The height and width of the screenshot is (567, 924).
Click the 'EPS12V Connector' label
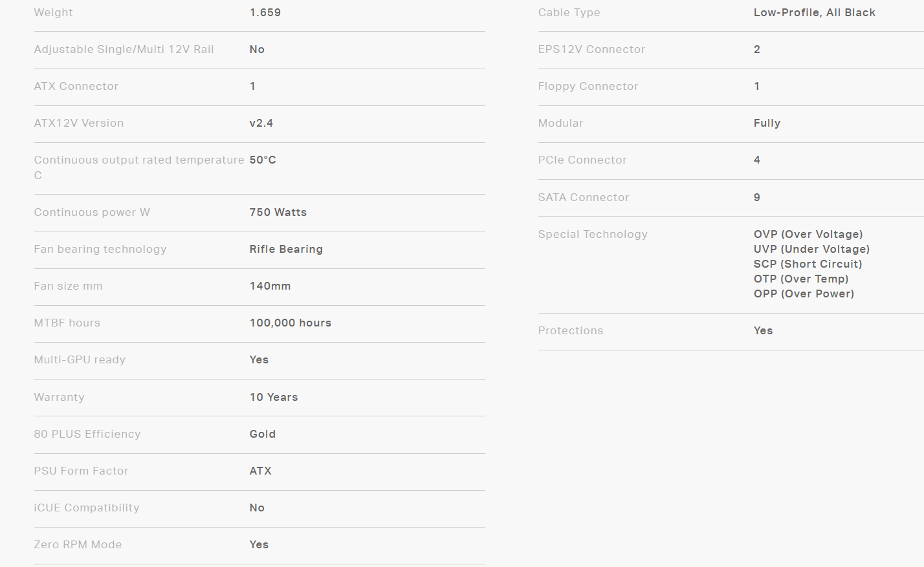pos(591,49)
